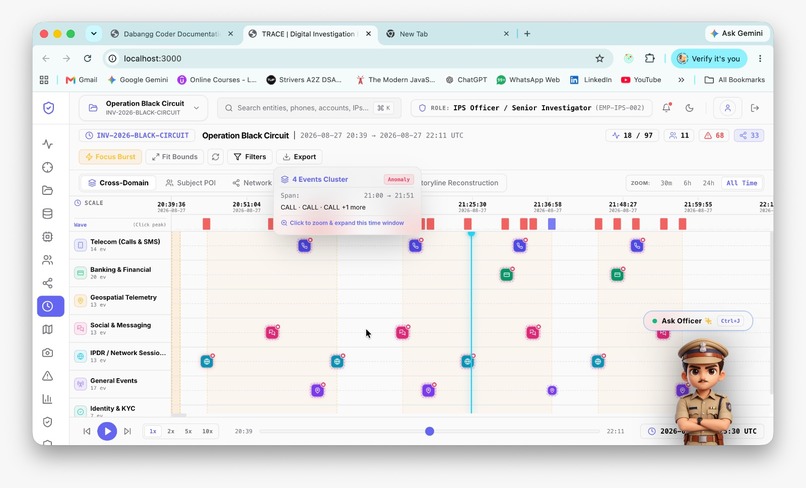This screenshot has width=806, height=488.
Task: Open the bar chart sidebar icon
Action: pyautogui.click(x=48, y=399)
